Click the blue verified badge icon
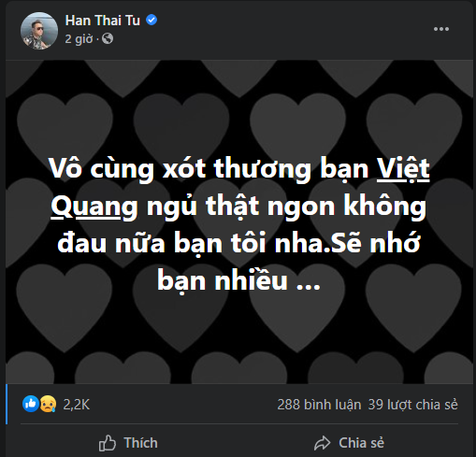The height and width of the screenshot is (457, 476). point(151,20)
